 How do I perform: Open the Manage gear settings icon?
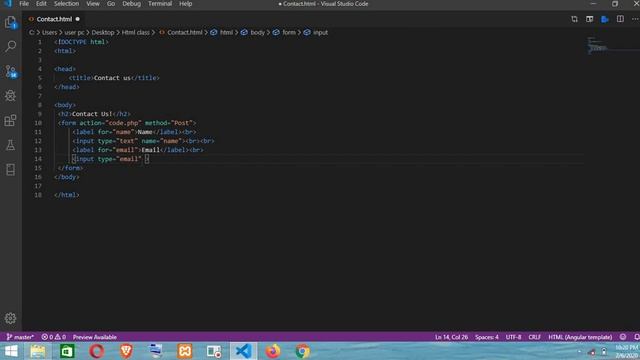tap(11, 318)
